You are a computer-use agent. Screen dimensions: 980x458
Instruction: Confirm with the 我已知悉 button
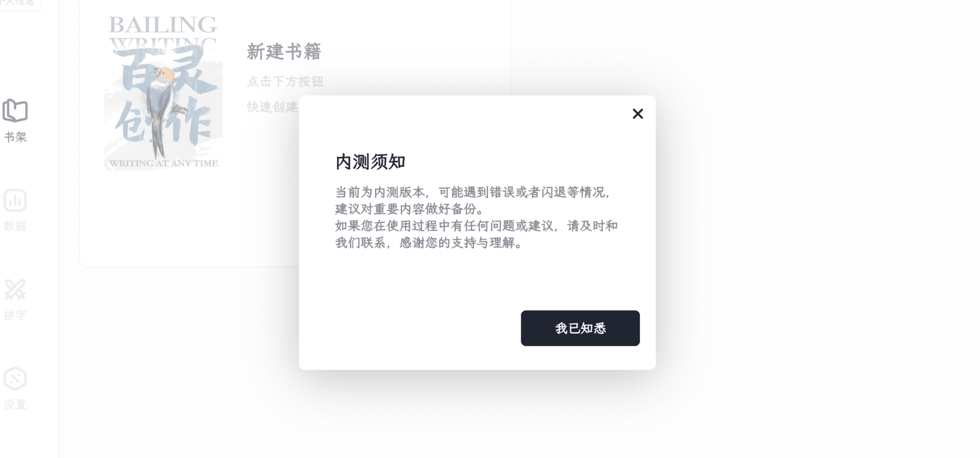pos(580,328)
